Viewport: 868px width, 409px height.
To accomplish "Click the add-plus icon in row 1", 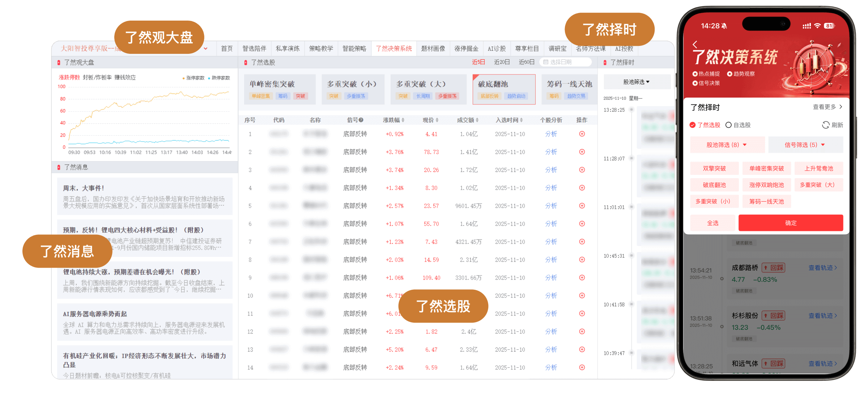I will click(x=582, y=134).
